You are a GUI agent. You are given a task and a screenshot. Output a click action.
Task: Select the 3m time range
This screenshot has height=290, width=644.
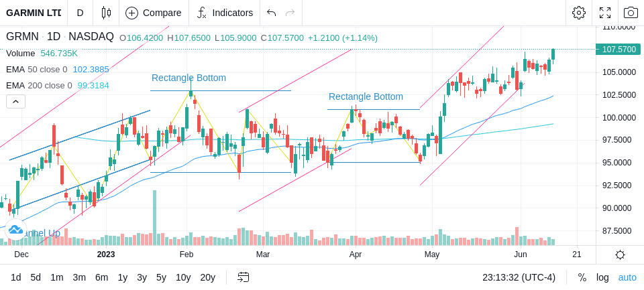(x=79, y=277)
